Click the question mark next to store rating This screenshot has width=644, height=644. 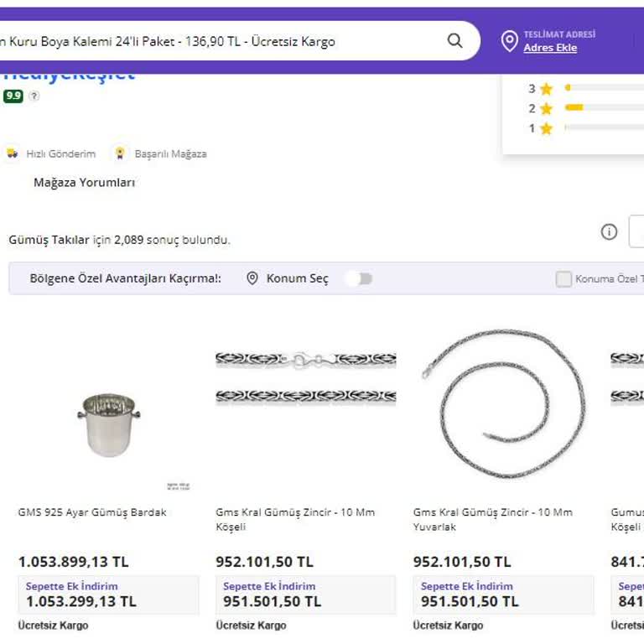click(x=34, y=96)
